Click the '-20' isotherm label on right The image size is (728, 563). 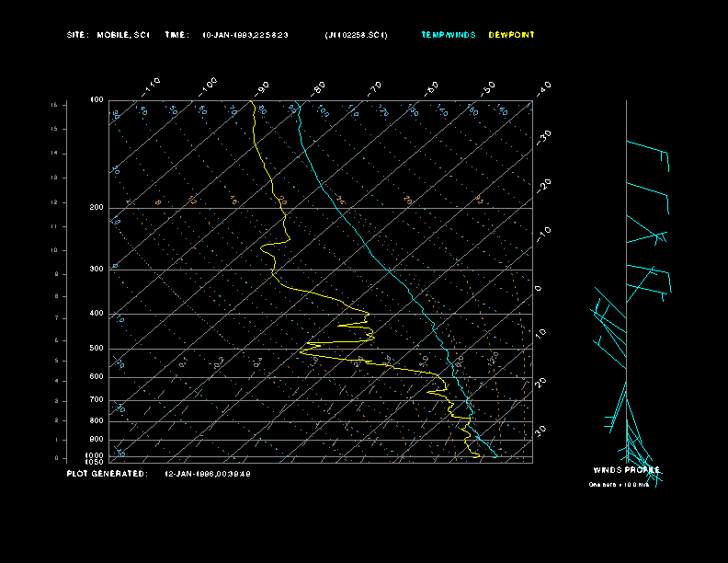click(543, 186)
